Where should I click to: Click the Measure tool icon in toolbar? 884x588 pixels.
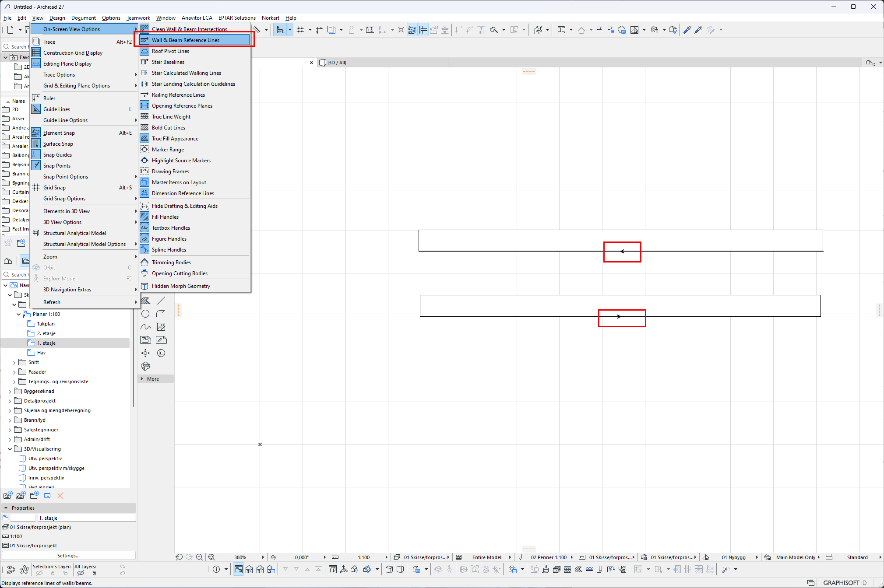pyautogui.click(x=370, y=30)
